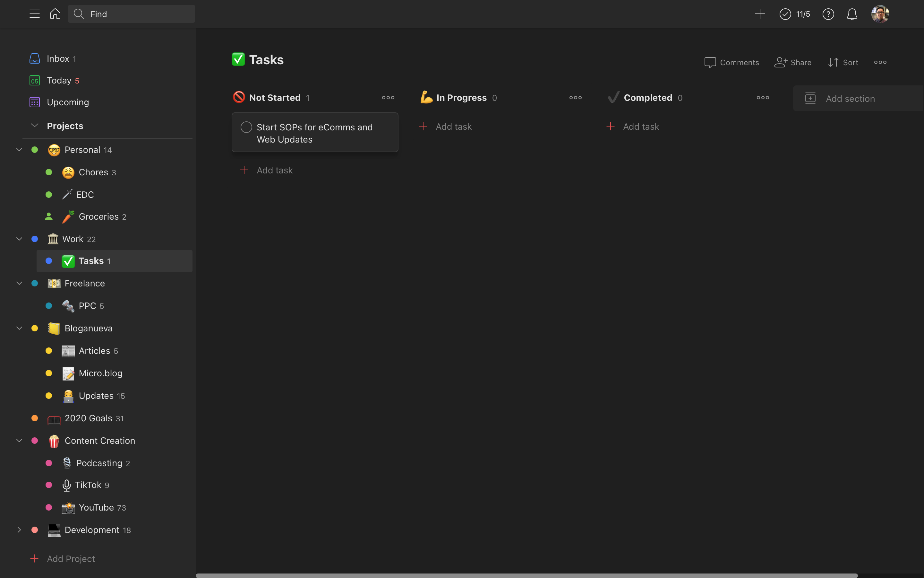Image resolution: width=924 pixels, height=578 pixels.
Task: Collapse the Freelance project chevron
Action: click(19, 283)
